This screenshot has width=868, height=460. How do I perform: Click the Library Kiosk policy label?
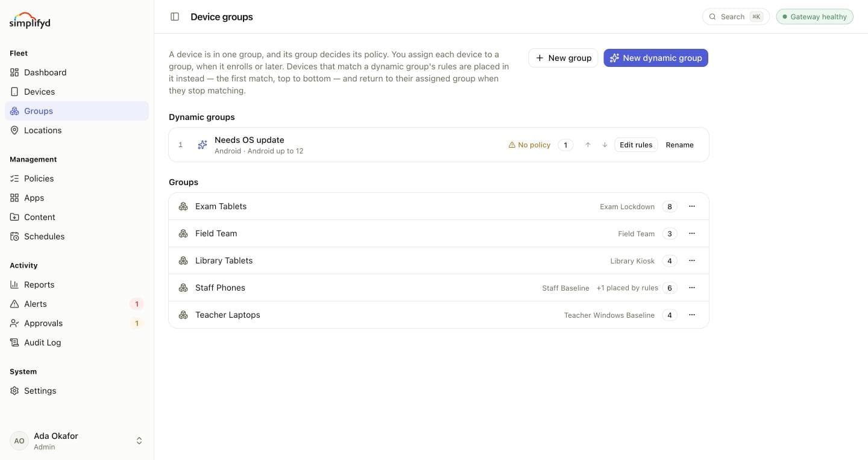click(632, 261)
